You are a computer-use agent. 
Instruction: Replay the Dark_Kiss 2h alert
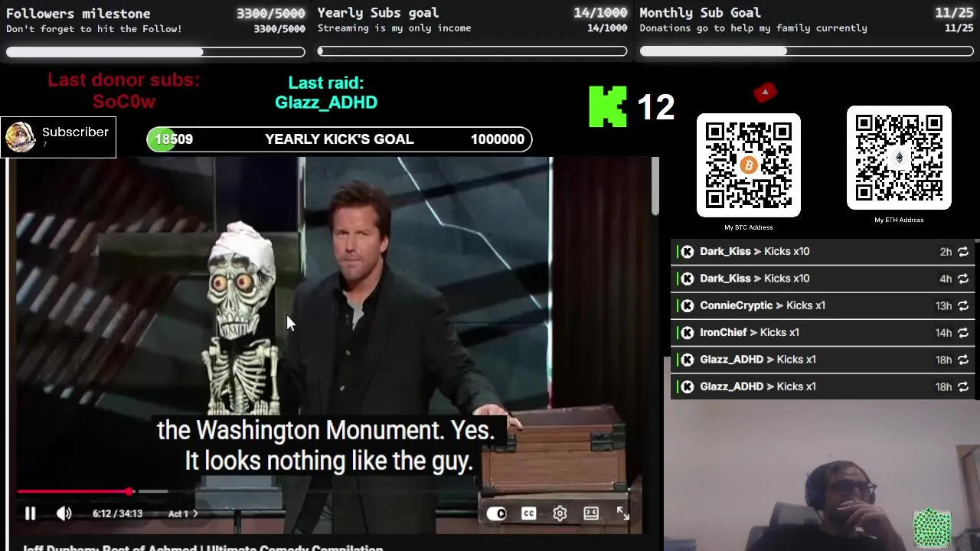[963, 252]
